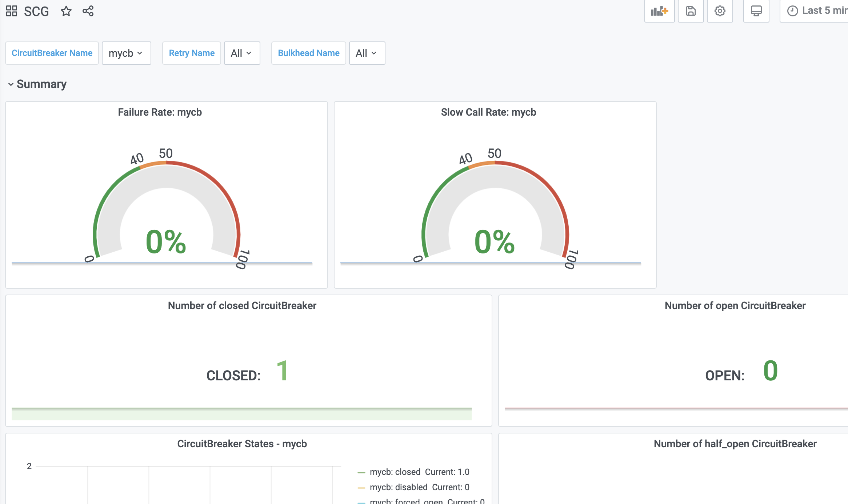Toggle the mycb: disabled legend series
The width and height of the screenshot is (848, 504).
tap(399, 487)
